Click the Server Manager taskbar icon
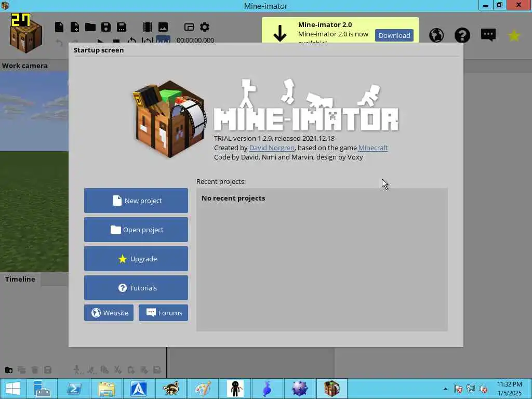 (x=42, y=389)
